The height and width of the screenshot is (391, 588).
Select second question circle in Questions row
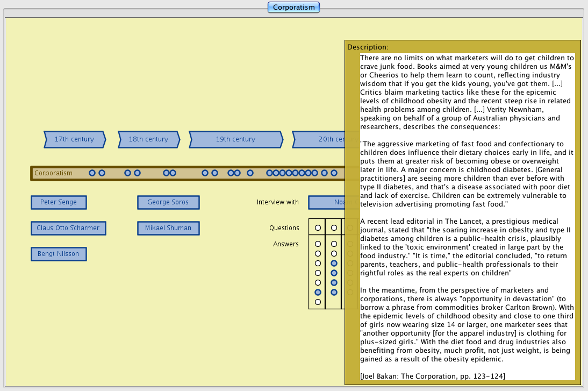coord(334,228)
